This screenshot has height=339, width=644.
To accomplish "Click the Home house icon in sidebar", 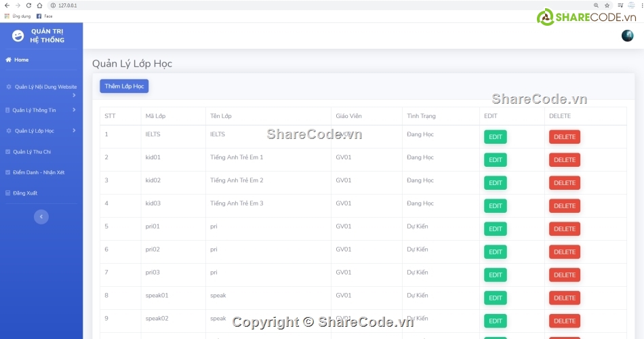I will coord(8,60).
